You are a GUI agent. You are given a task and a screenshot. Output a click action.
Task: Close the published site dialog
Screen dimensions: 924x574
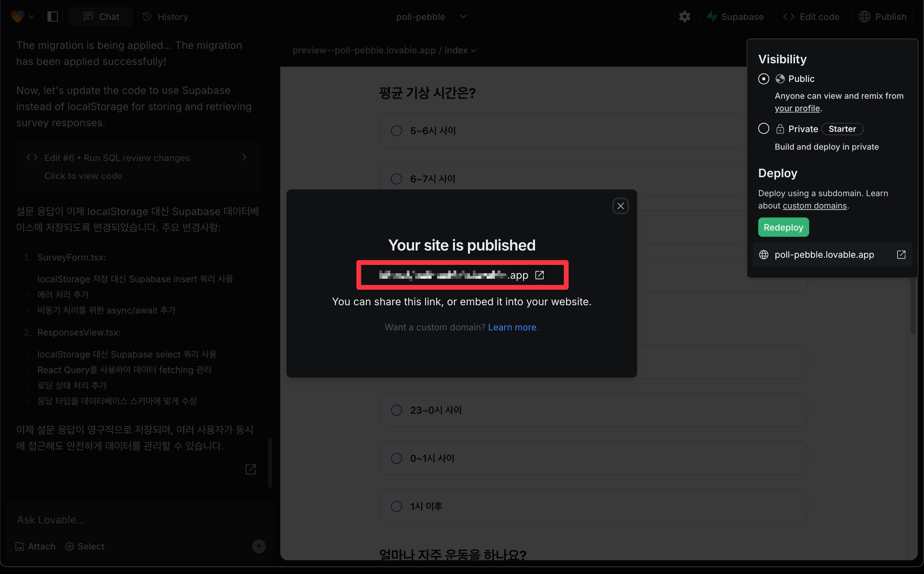(x=621, y=206)
